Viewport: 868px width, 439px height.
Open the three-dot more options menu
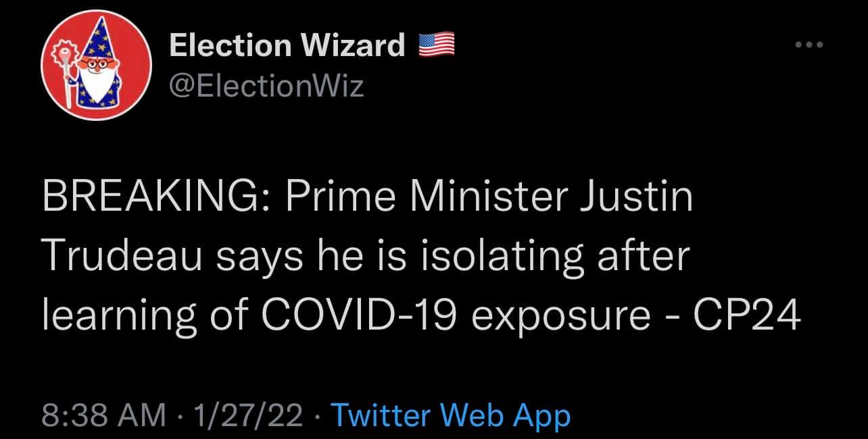click(x=809, y=45)
